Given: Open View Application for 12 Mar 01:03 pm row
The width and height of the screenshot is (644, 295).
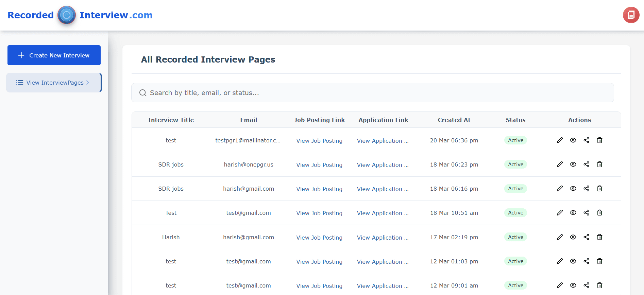Looking at the screenshot, I should pyautogui.click(x=383, y=262).
